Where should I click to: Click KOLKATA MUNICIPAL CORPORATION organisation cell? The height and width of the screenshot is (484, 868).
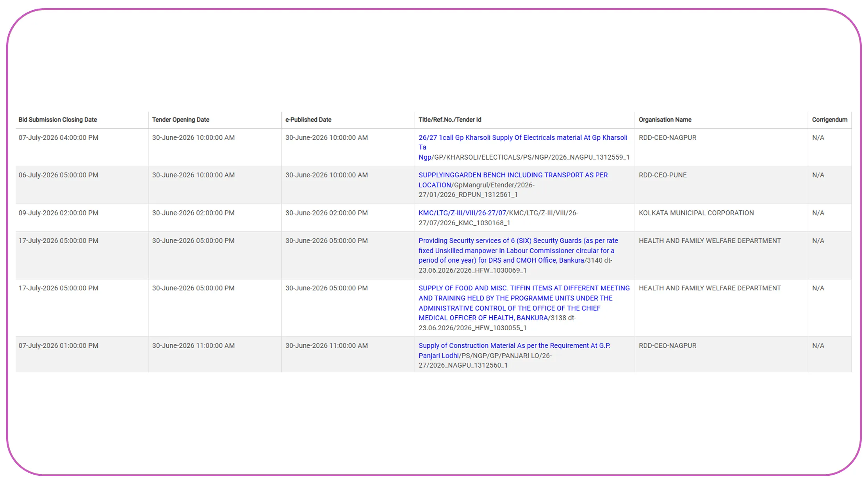(696, 213)
